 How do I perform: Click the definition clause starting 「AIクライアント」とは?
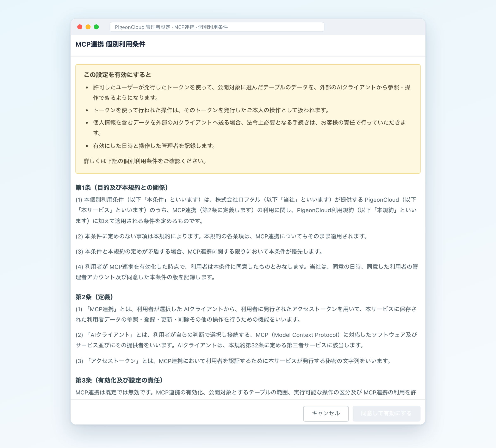point(246,340)
